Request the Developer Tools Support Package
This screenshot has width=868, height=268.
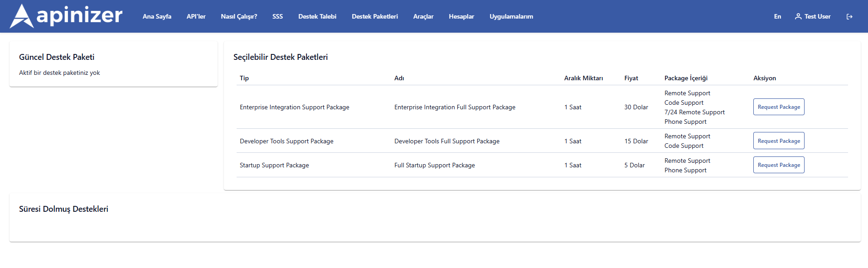point(779,141)
